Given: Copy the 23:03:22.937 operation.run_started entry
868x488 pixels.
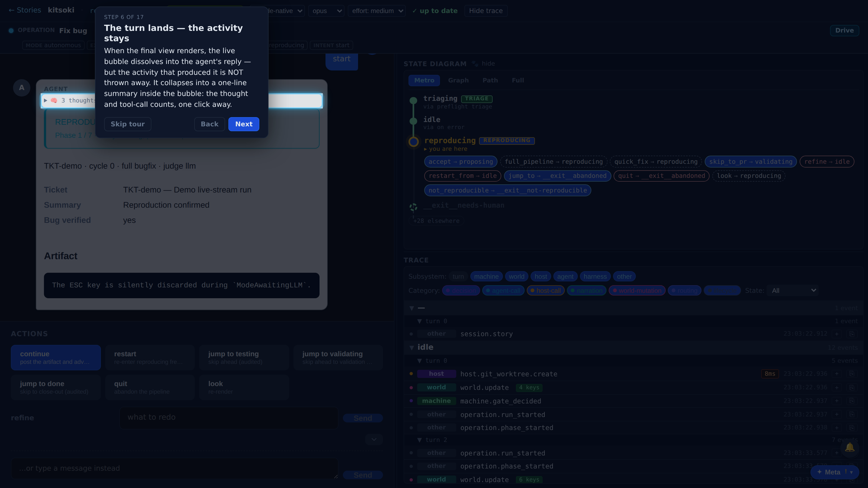Looking at the screenshot, I should (852, 414).
